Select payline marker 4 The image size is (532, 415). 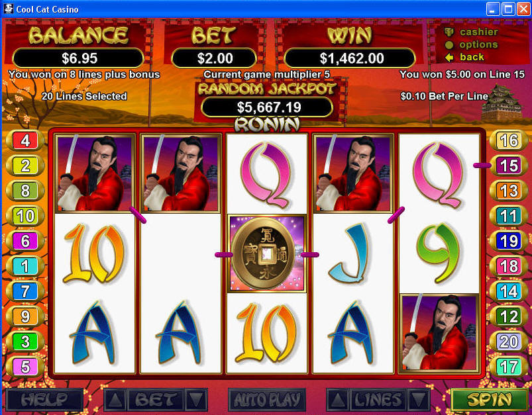25,140
